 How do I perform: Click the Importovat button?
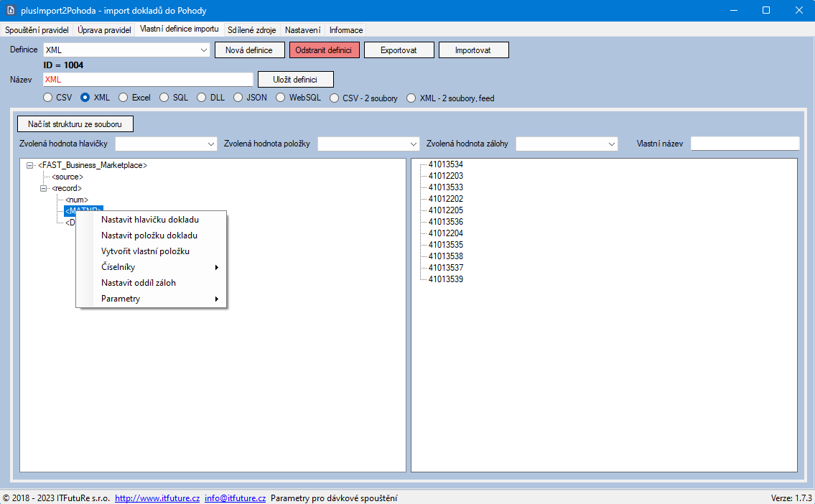(474, 50)
